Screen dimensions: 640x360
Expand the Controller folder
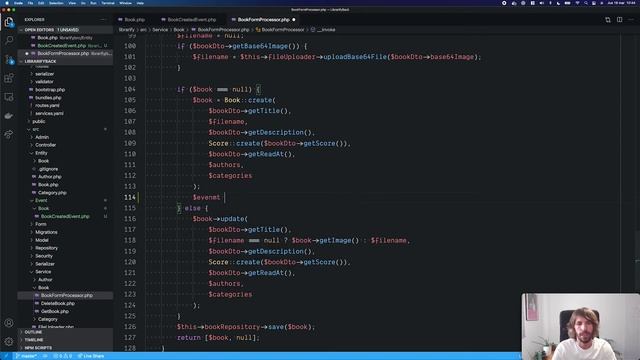pyautogui.click(x=45, y=145)
